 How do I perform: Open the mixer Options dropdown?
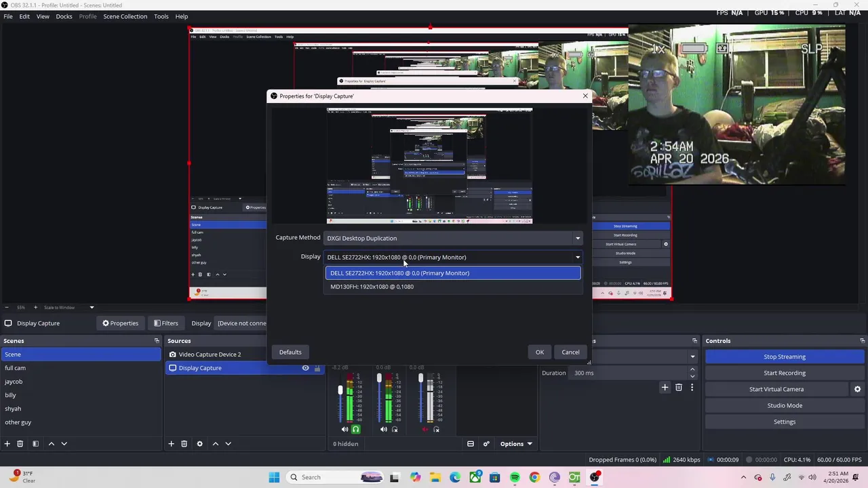tap(516, 444)
